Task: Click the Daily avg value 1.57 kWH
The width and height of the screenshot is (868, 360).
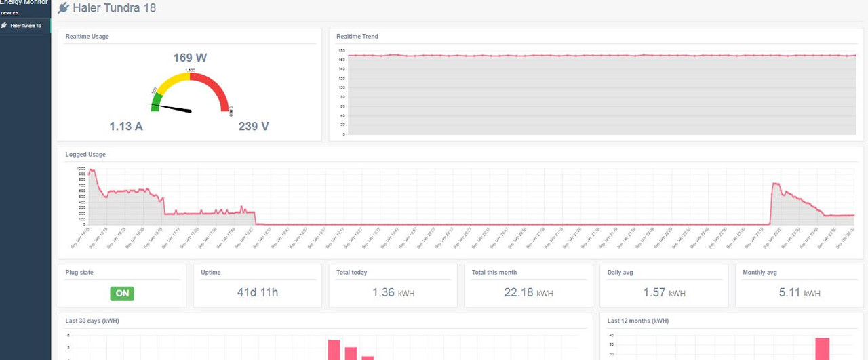Action: point(665,293)
